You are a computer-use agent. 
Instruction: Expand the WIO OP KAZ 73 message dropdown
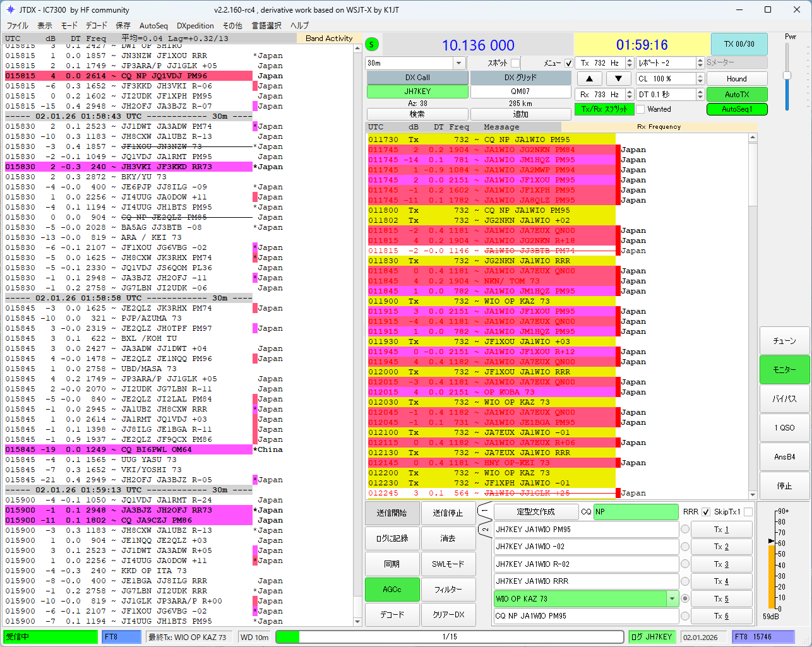click(x=672, y=598)
